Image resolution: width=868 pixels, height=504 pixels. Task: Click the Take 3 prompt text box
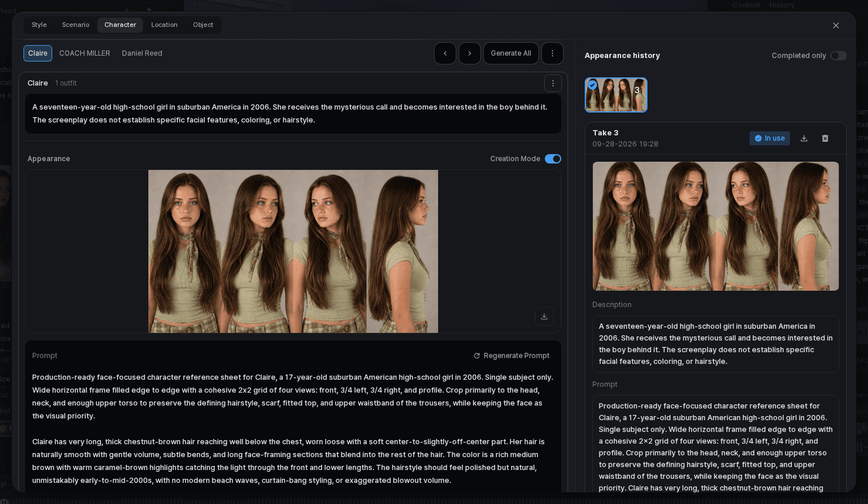pyautogui.click(x=716, y=444)
